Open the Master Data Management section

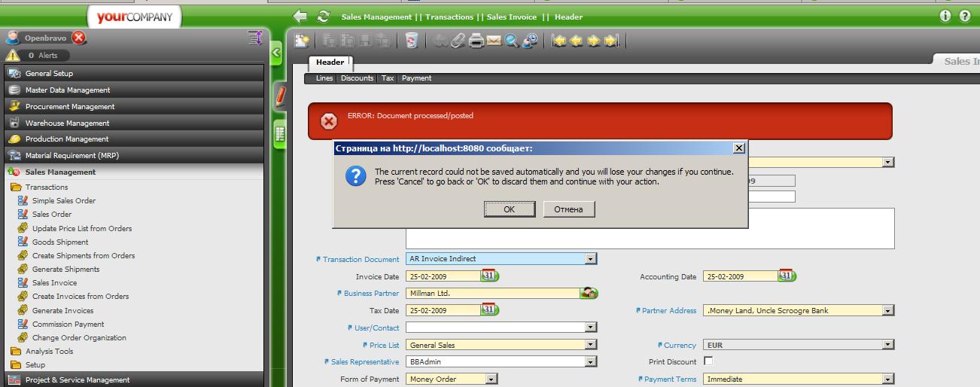(x=134, y=90)
